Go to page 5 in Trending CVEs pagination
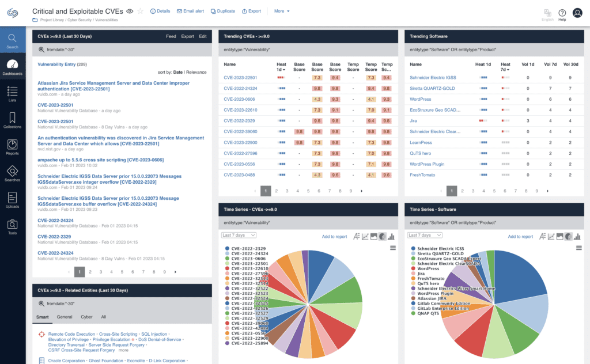This screenshot has height=364, width=590. click(x=308, y=191)
